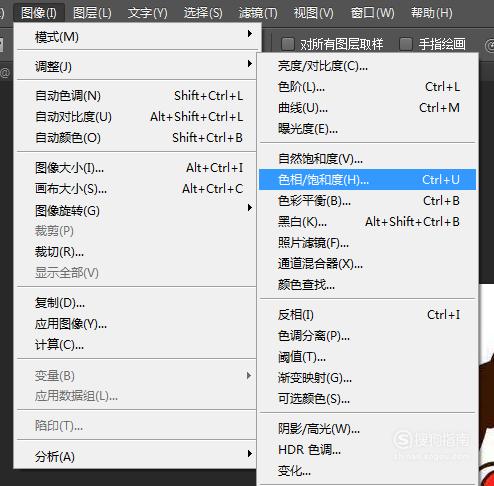
Task: Open 亮度/对比度(C)... adjustment
Action: click(x=367, y=66)
